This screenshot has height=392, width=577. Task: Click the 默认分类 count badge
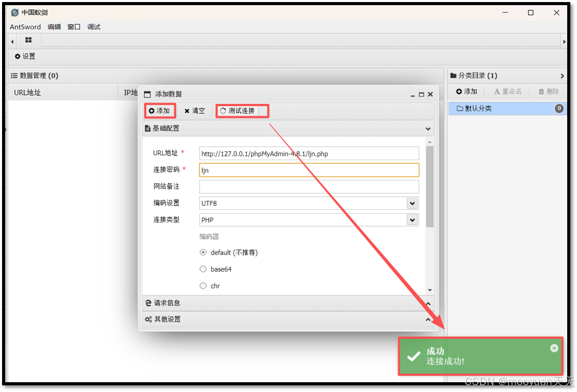pos(558,109)
